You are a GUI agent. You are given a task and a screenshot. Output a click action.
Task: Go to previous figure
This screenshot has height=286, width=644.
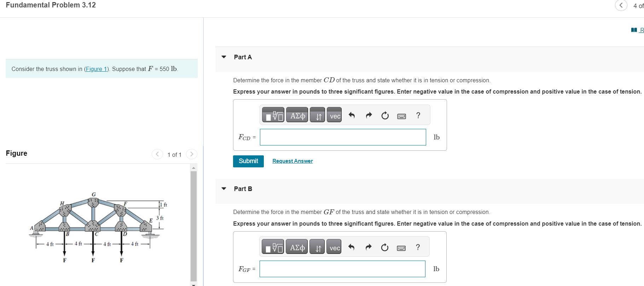[157, 154]
